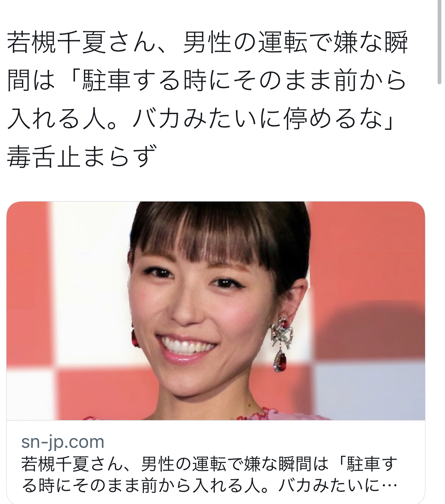
Task: Tap the post line beginning 入れる人。
Action: click(202, 118)
